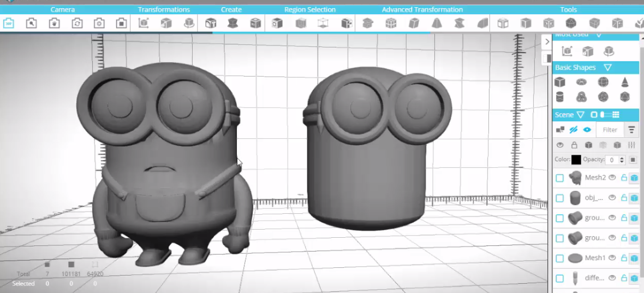Choose wireframe cube icon in Region Selection
Viewport: 644px width, 293px height.
coord(323,23)
